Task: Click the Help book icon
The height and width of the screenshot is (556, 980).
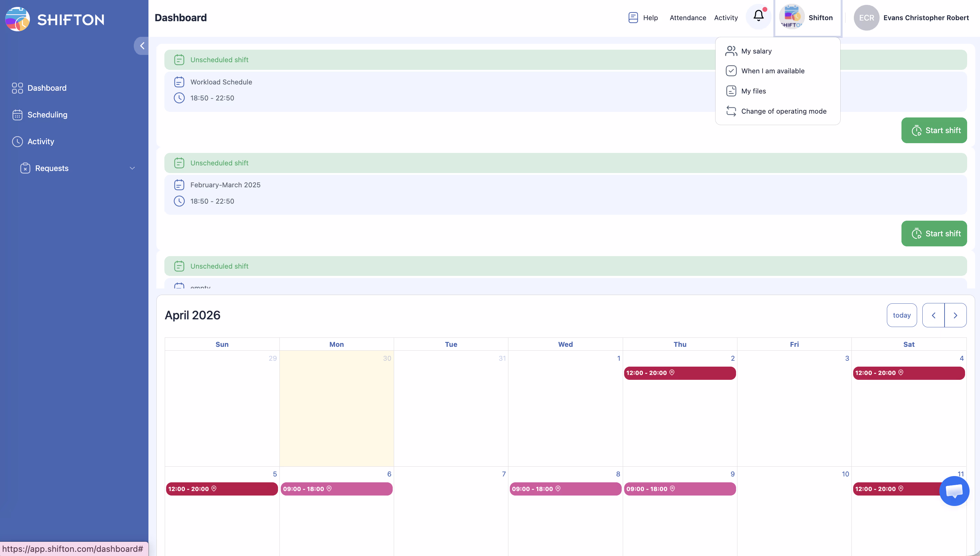Action: [633, 18]
